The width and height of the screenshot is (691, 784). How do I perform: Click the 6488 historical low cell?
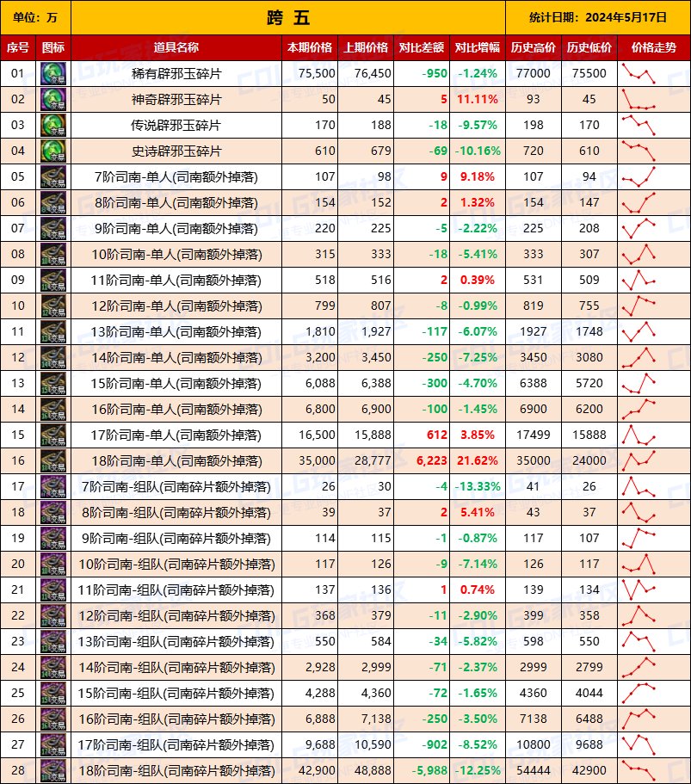[589, 719]
